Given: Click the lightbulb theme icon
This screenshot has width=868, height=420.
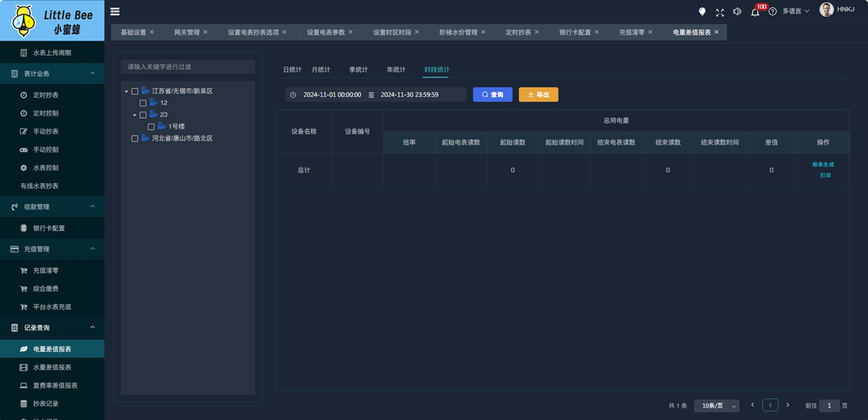Looking at the screenshot, I should click(x=702, y=12).
